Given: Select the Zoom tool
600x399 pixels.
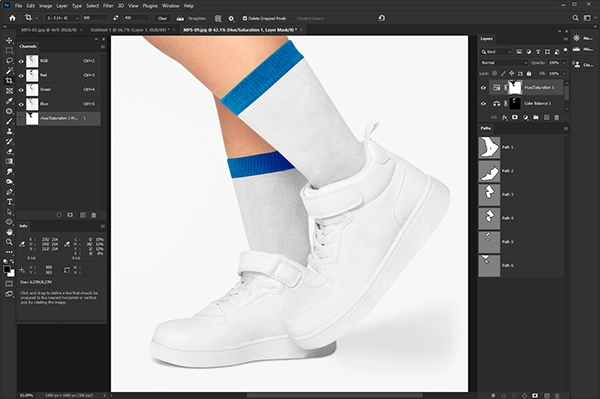Looking at the screenshot, I should pyautogui.click(x=9, y=242).
